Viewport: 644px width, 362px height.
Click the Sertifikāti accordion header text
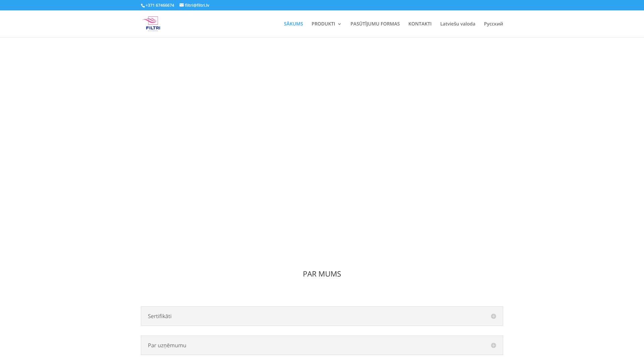coord(160,316)
